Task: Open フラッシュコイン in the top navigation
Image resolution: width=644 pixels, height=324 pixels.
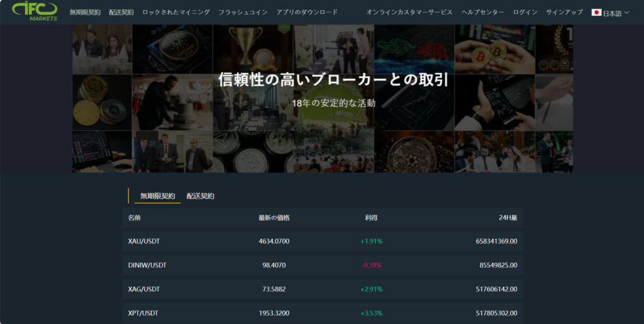Action: [243, 12]
